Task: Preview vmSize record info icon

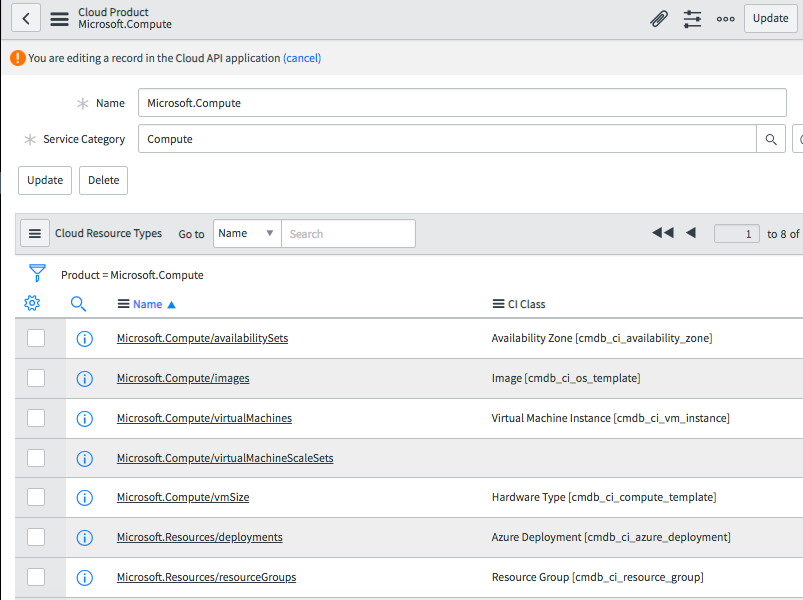Action: click(x=84, y=498)
